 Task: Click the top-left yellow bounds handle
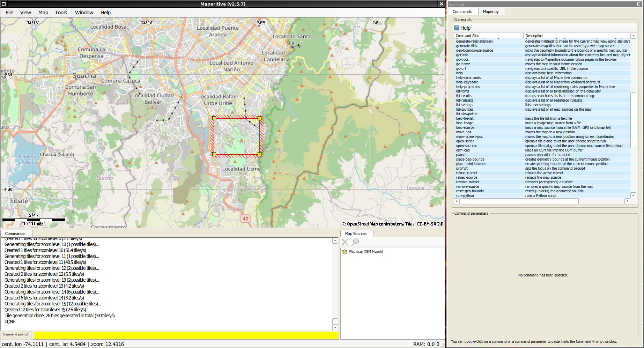pyautogui.click(x=214, y=118)
